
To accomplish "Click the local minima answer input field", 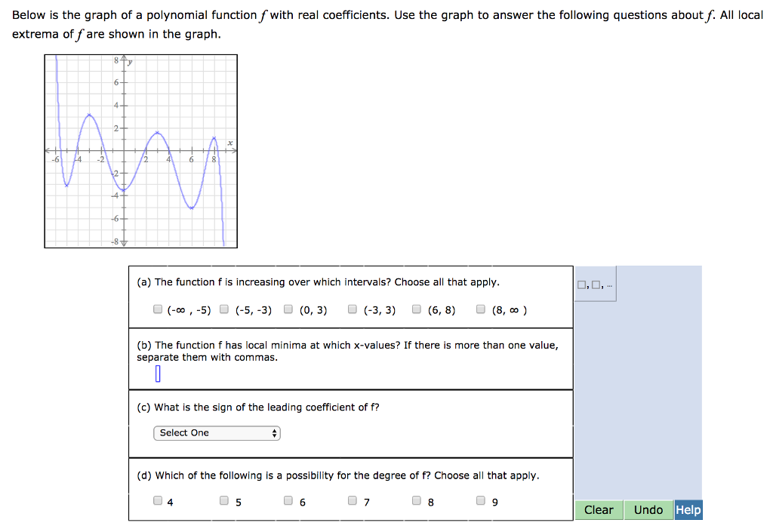I will [x=157, y=374].
